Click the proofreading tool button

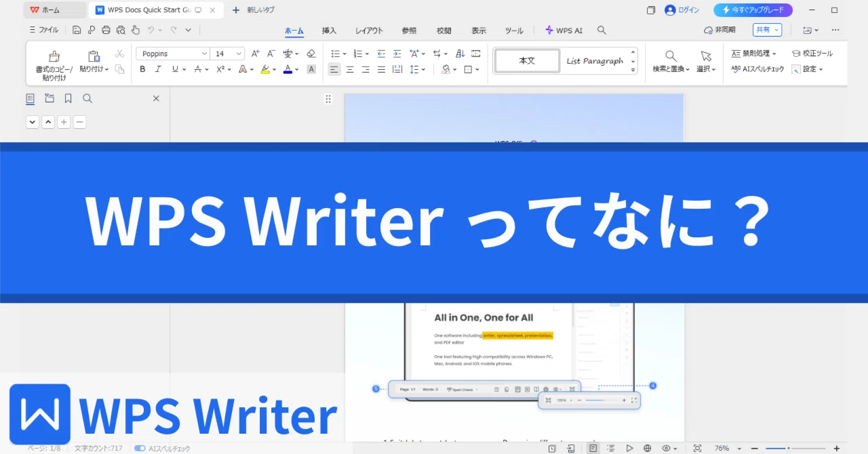(812, 54)
